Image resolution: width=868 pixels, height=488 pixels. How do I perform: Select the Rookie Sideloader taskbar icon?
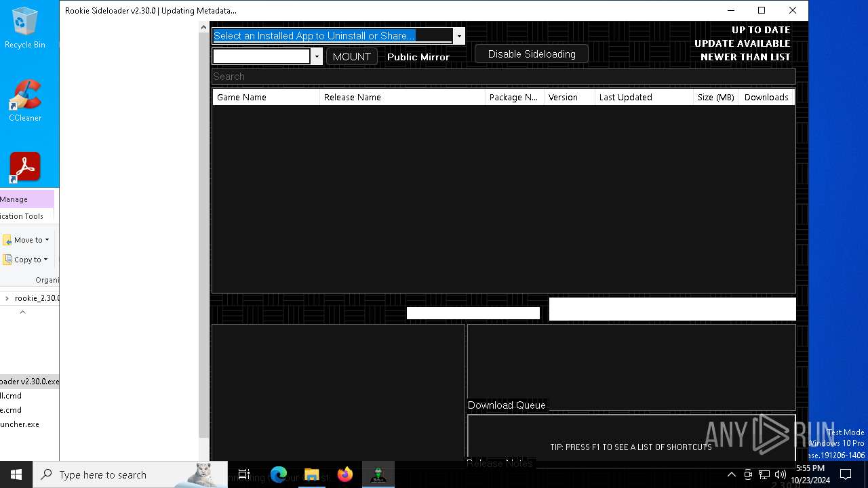point(378,474)
